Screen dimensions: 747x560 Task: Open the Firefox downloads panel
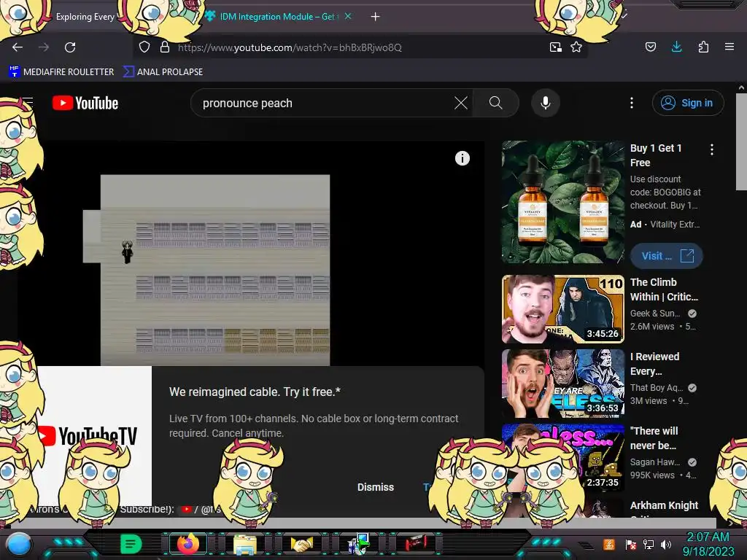coord(676,47)
